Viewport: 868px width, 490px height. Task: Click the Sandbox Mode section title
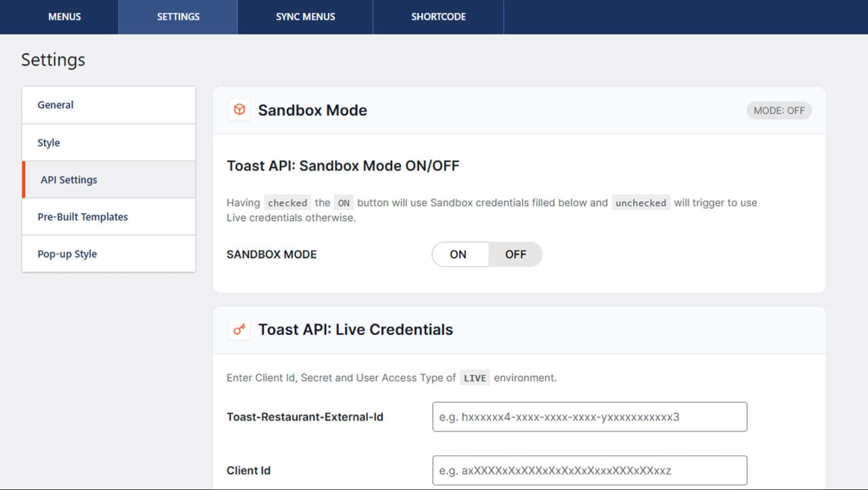pos(313,110)
